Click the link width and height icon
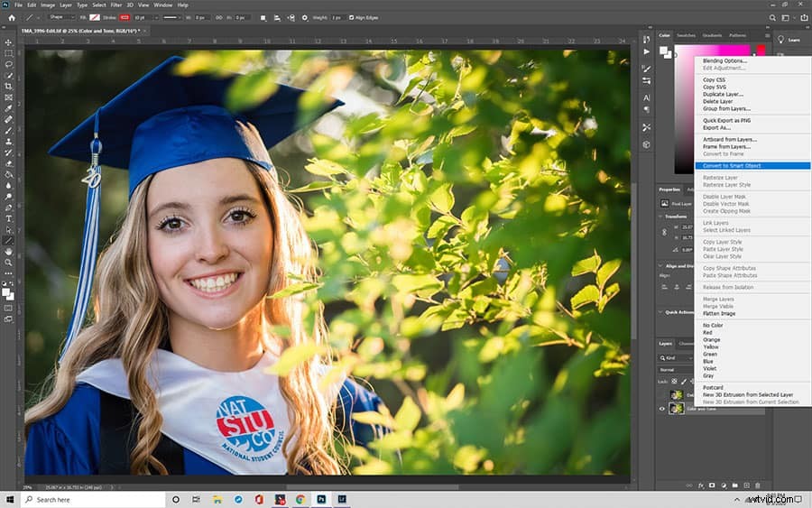 click(218, 18)
